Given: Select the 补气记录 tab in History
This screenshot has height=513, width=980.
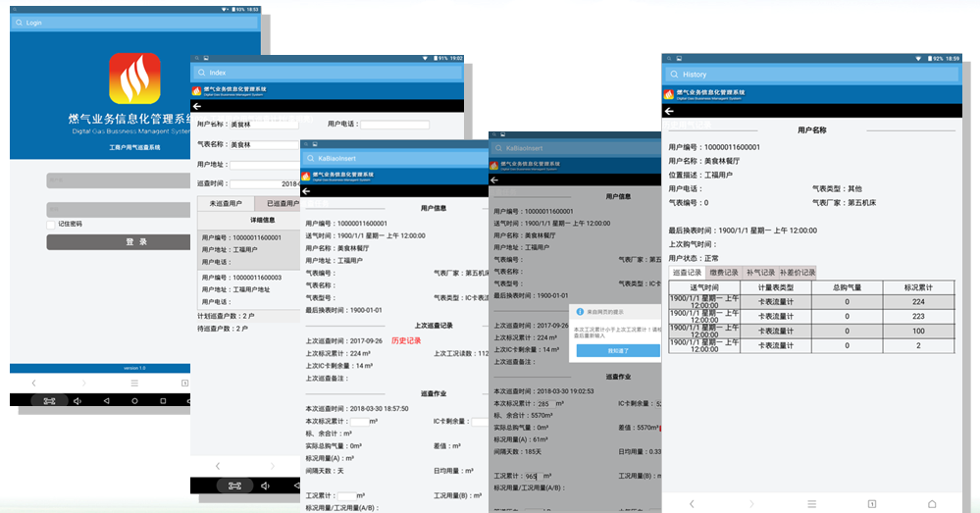Looking at the screenshot, I should (760, 273).
